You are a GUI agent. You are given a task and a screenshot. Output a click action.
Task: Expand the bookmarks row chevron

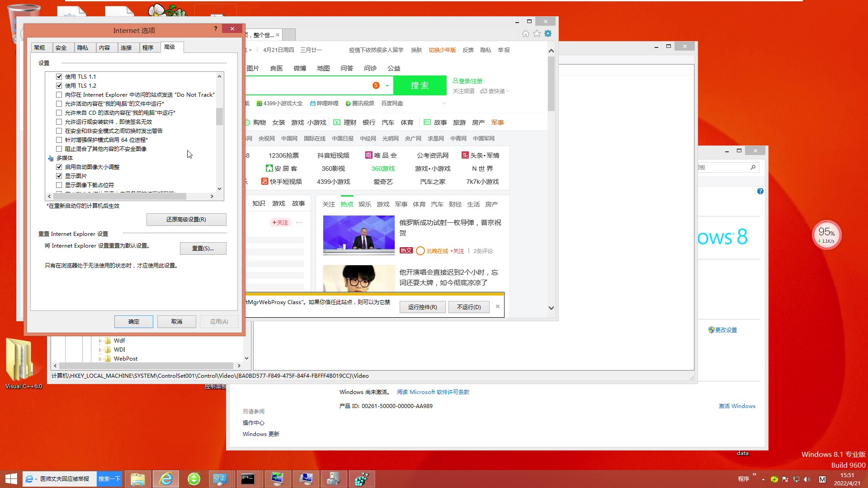click(x=444, y=103)
